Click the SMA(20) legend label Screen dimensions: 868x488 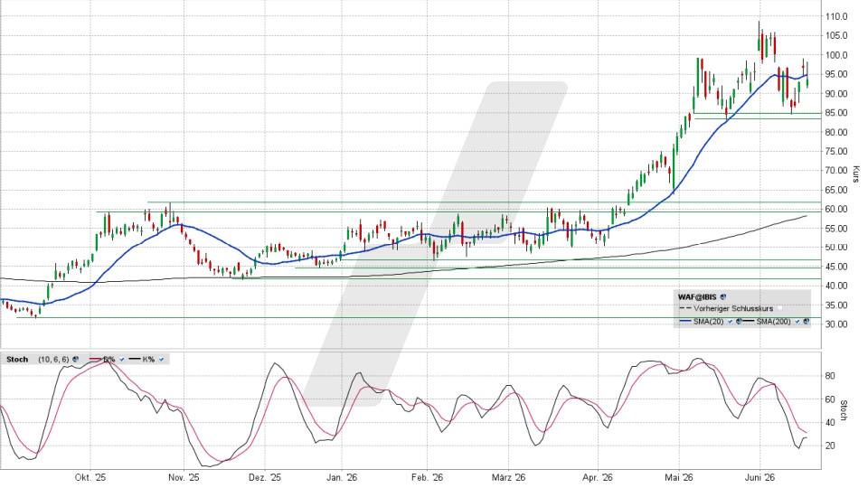click(709, 322)
